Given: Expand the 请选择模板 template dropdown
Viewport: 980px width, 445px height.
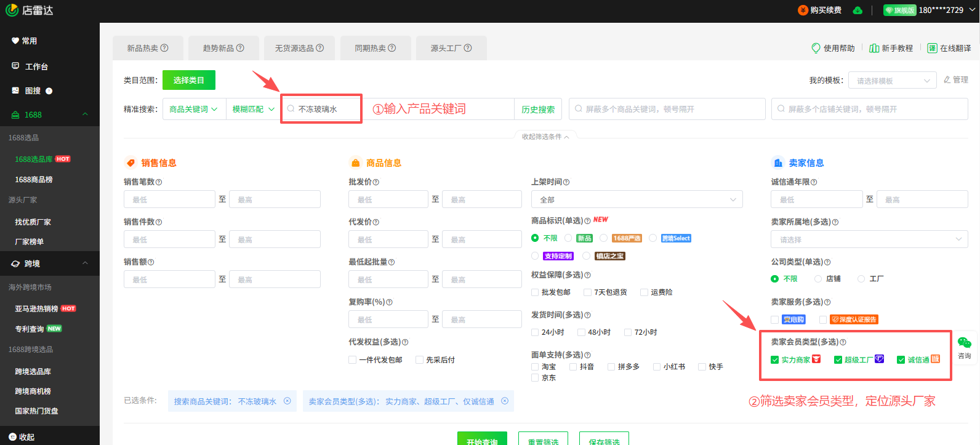Looking at the screenshot, I should [892, 81].
